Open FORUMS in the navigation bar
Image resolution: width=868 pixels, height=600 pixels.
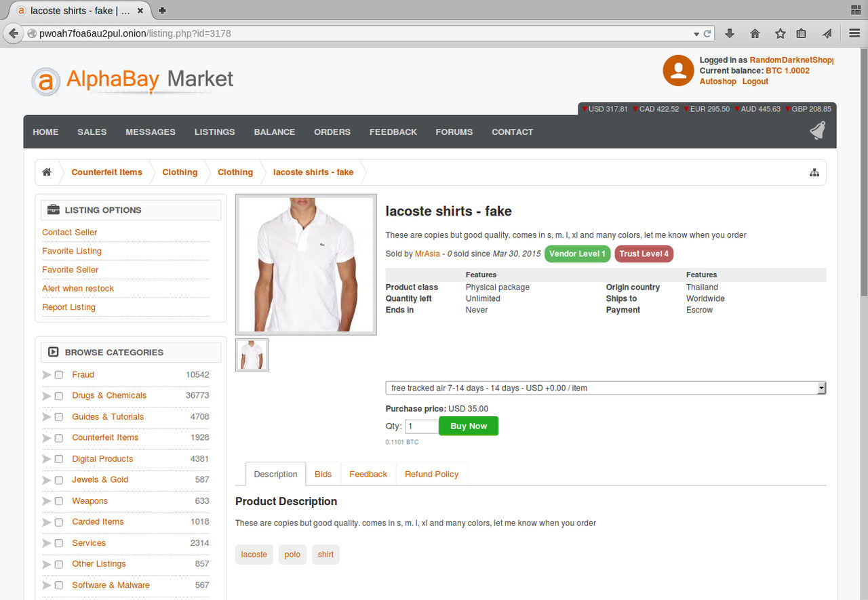coord(454,132)
